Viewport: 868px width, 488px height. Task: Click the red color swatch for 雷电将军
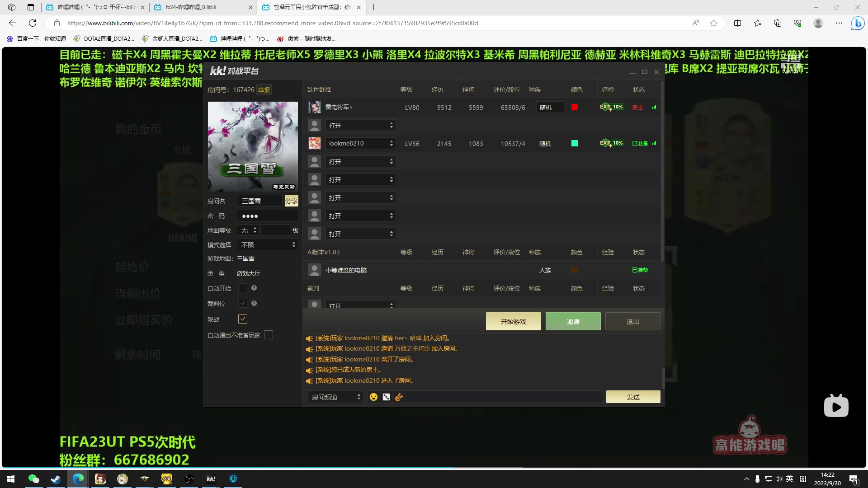tap(575, 107)
